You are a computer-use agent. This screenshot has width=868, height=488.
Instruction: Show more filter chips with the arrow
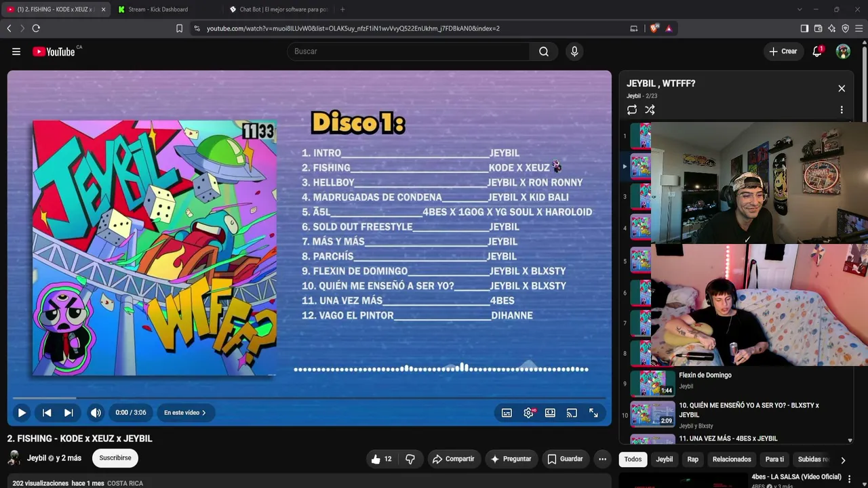(x=843, y=460)
